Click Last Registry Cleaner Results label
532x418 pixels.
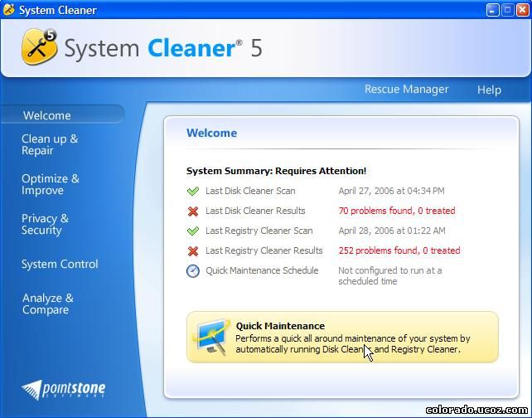point(264,250)
